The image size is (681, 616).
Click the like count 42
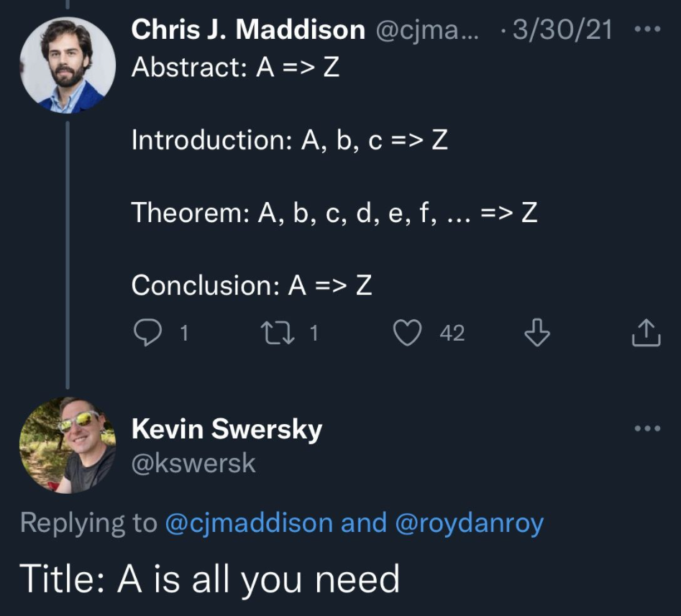(x=452, y=333)
